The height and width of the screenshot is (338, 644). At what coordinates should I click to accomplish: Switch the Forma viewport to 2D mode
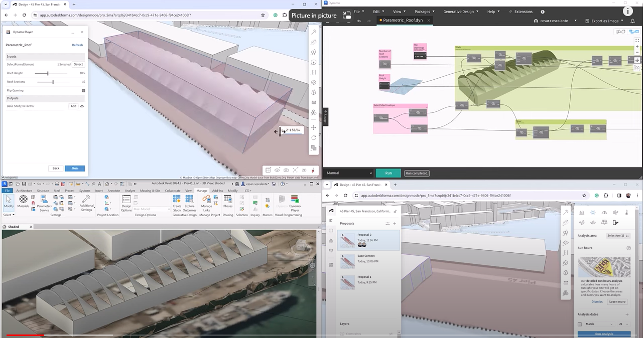304,171
